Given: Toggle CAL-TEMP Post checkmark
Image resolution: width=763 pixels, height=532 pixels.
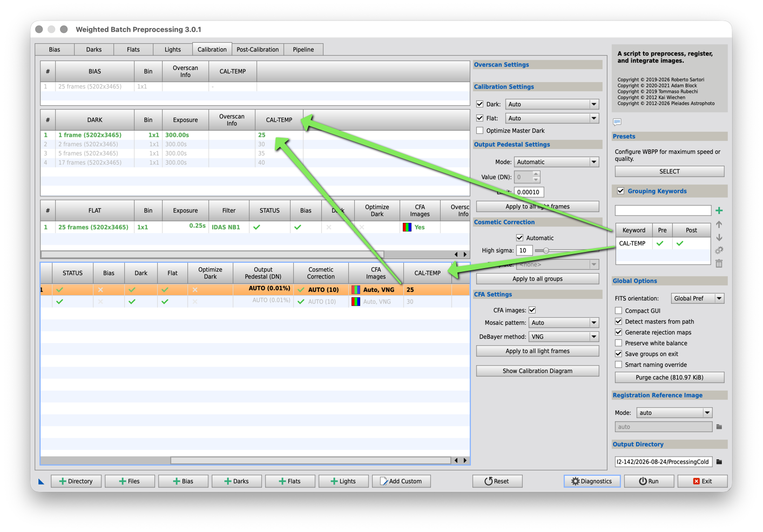Looking at the screenshot, I should [680, 243].
